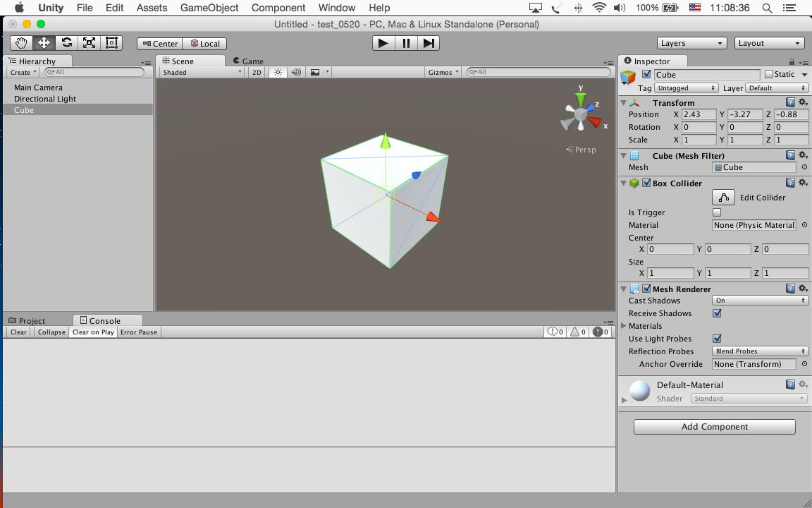
Task: Open the Cast Shadows dropdown
Action: [760, 301]
